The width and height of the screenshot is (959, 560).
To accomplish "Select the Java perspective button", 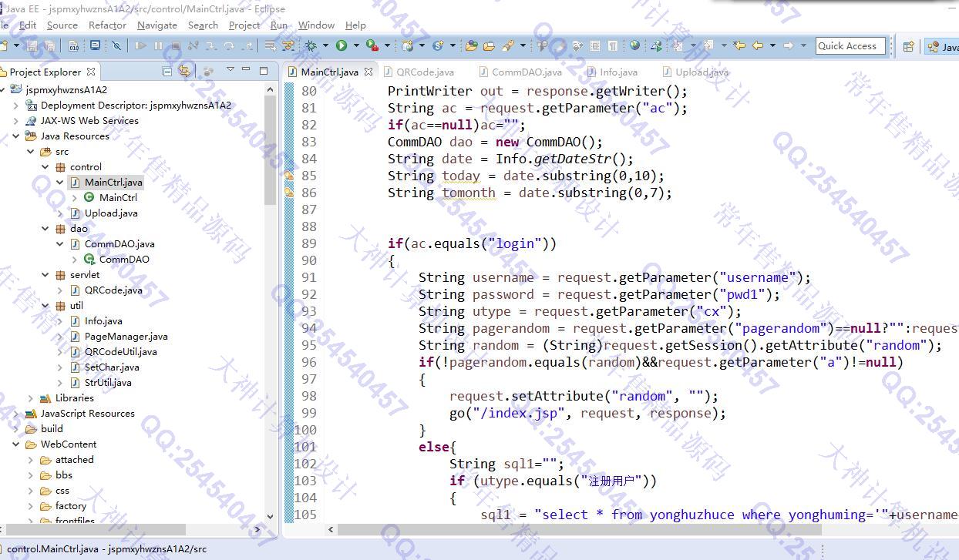I will click(x=942, y=46).
